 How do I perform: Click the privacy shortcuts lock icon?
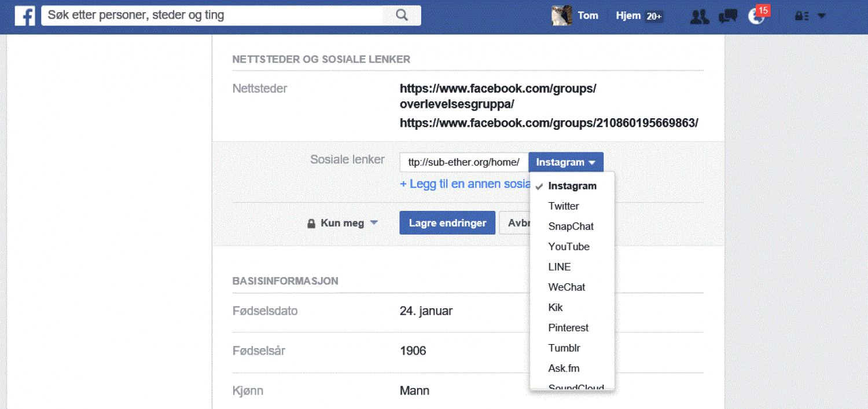pyautogui.click(x=801, y=16)
